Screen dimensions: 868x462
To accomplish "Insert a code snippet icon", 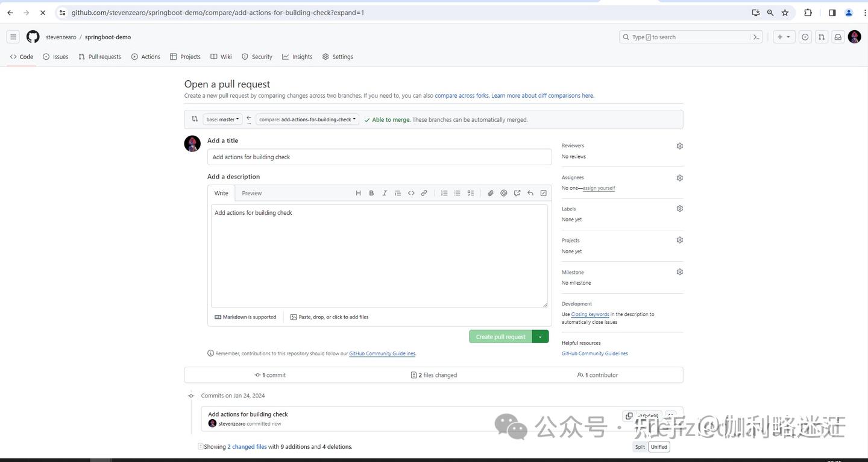I will tap(411, 193).
